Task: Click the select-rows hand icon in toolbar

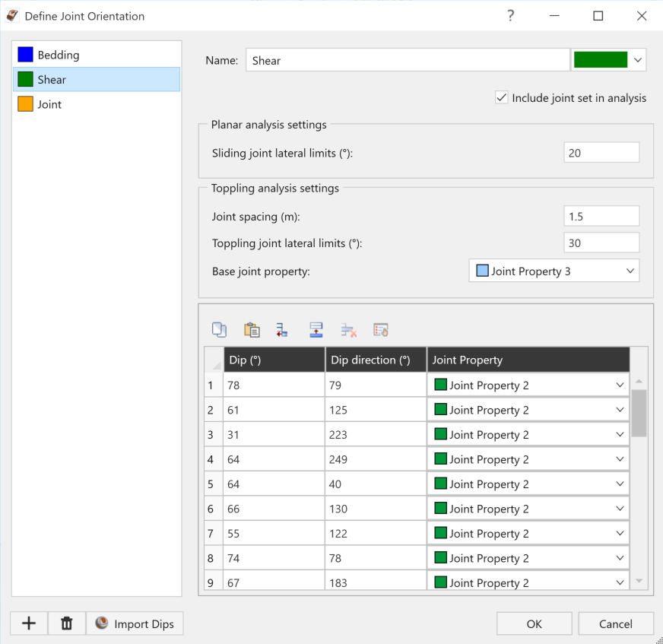Action: click(x=381, y=330)
